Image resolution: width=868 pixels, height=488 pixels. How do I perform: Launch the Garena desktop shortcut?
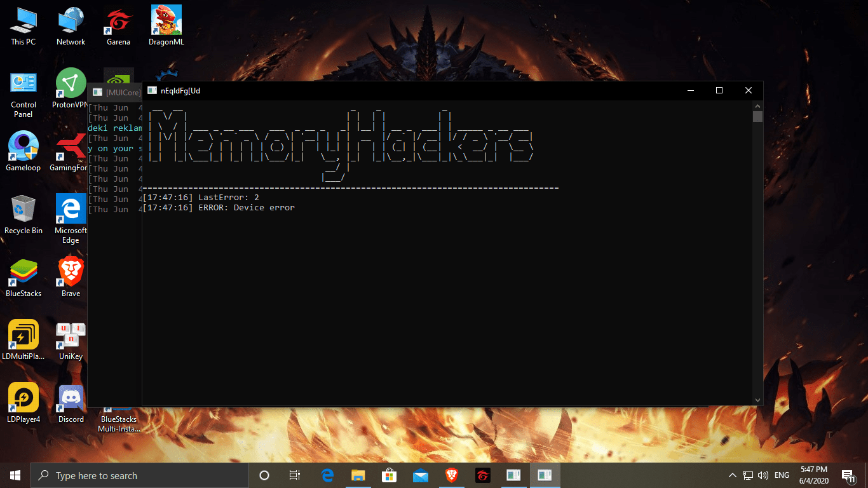pos(118,26)
